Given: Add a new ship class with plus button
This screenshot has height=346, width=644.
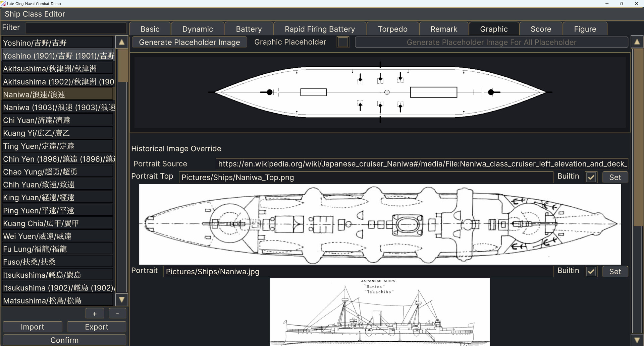Looking at the screenshot, I should (95, 314).
